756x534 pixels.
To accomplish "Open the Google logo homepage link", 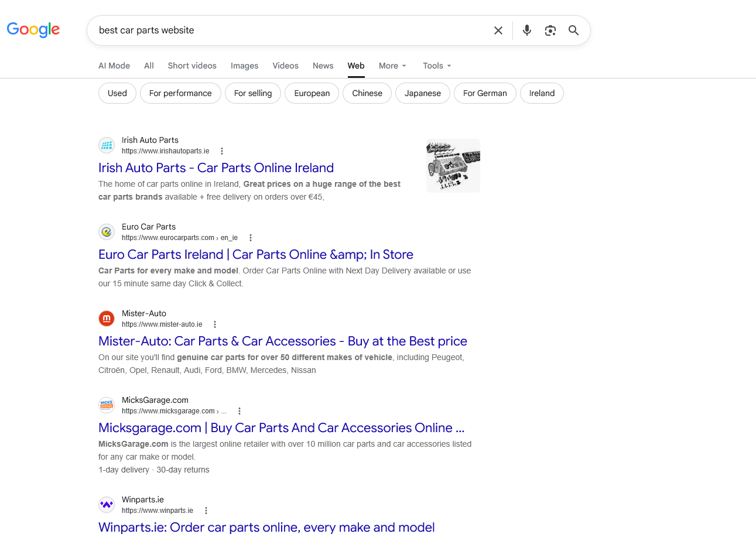I will pos(33,29).
